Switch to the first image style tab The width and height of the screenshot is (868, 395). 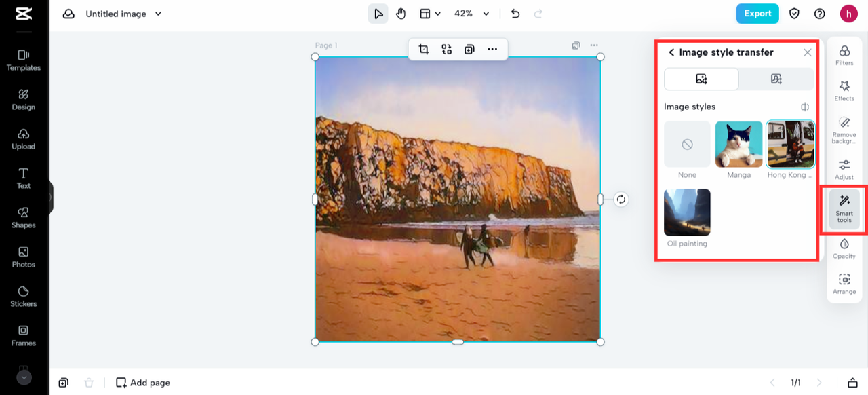[x=701, y=79]
